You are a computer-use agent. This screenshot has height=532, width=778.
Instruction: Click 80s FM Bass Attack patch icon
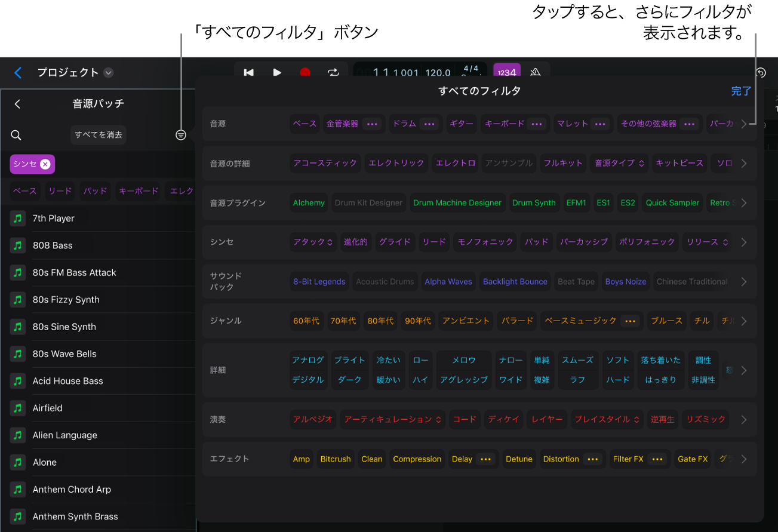click(18, 273)
